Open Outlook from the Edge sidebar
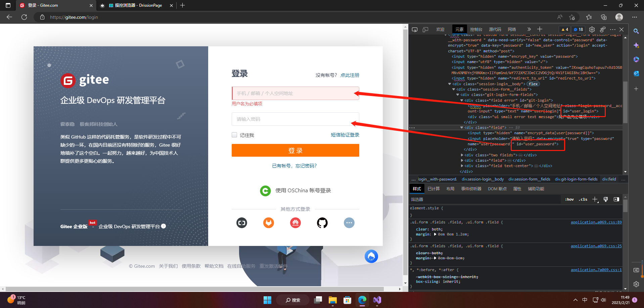Image resolution: width=644 pixels, height=308 pixels. pos(636,73)
